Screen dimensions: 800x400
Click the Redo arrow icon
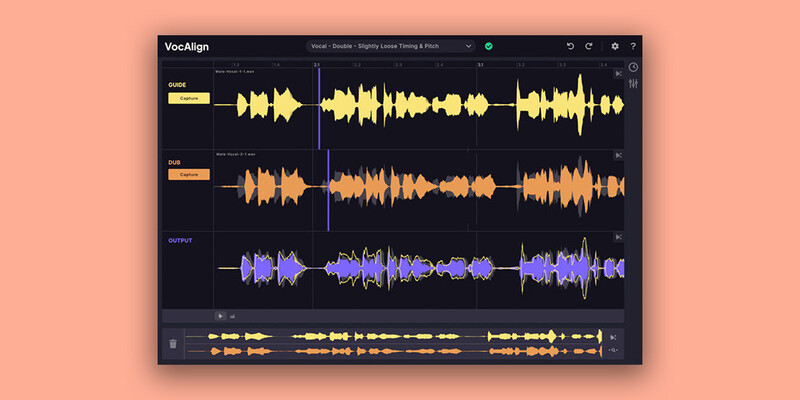[x=589, y=46]
